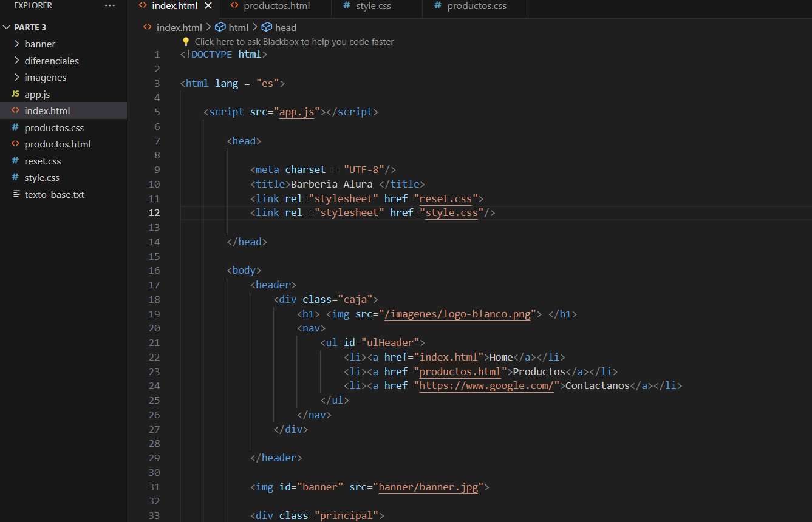Click the UTF-8 charset value
Image resolution: width=812 pixels, height=522 pixels.
point(364,170)
